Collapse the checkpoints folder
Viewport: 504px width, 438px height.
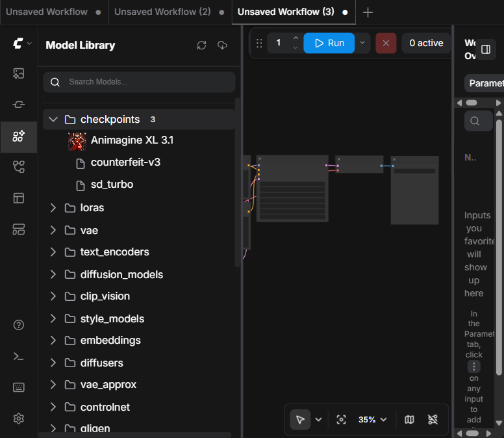[x=53, y=120]
